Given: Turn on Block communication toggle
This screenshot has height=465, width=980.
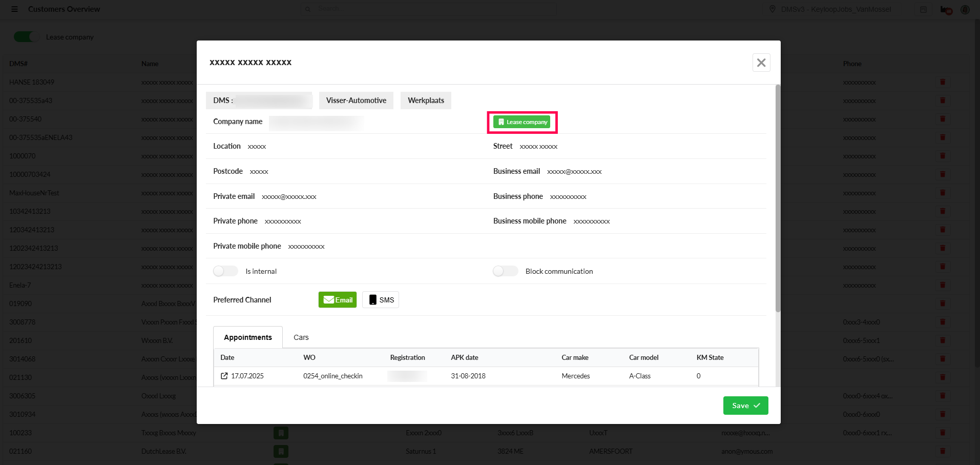Looking at the screenshot, I should pos(505,271).
